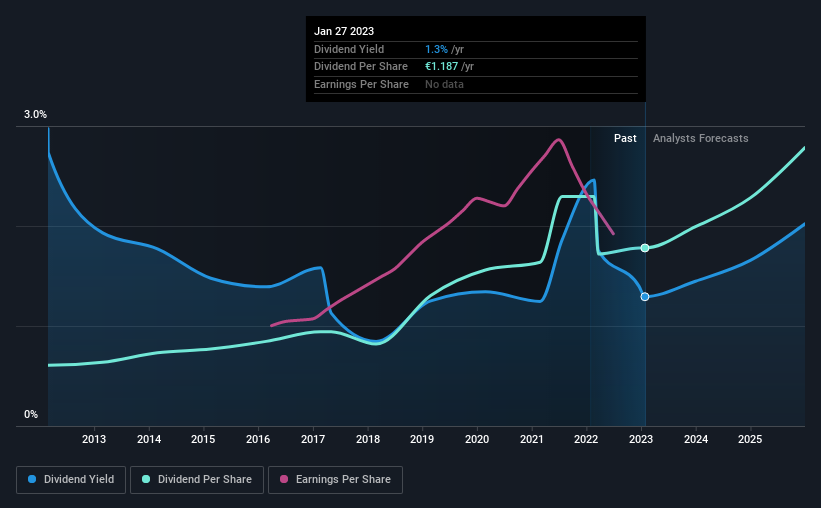821x508 pixels.
Task: Click the Jan 27 2023 tooltip date
Action: tap(344, 31)
